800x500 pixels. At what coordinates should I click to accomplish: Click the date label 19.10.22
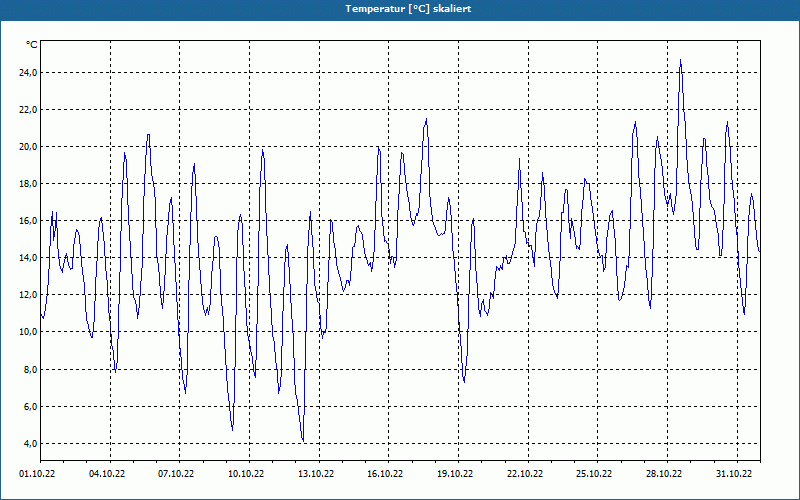click(x=455, y=473)
